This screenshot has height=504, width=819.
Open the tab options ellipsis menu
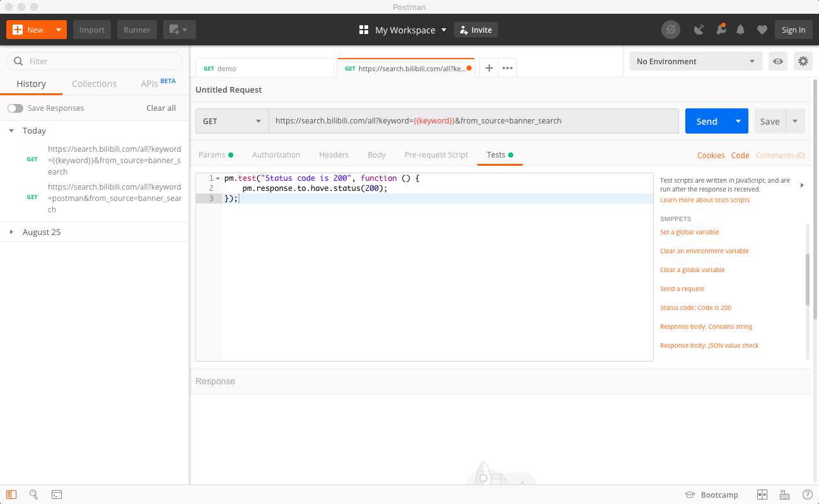(508, 68)
